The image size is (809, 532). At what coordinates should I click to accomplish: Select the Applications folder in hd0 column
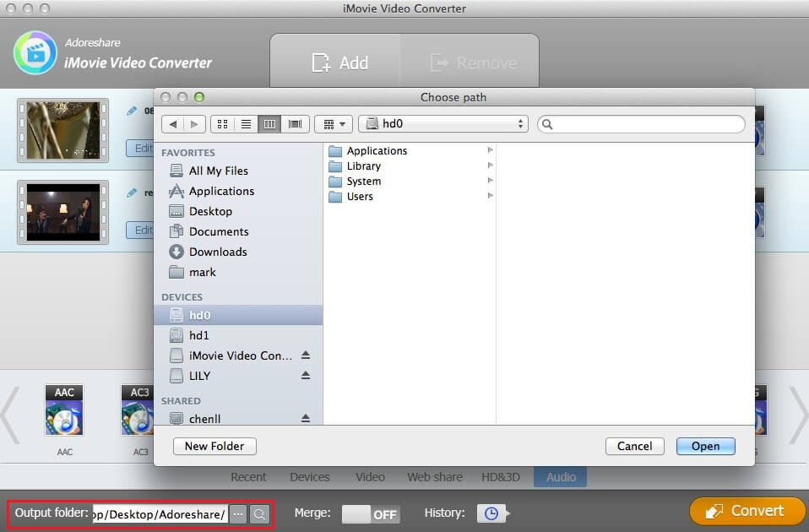tap(410, 150)
